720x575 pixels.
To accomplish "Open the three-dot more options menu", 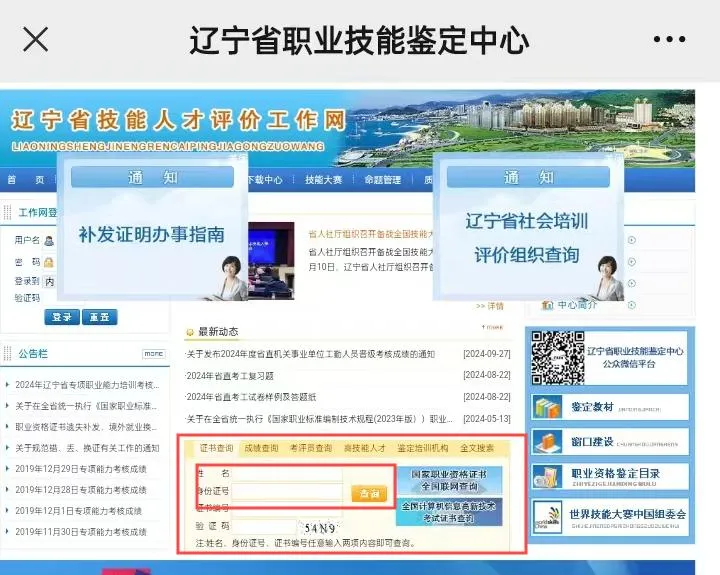I will (x=669, y=39).
